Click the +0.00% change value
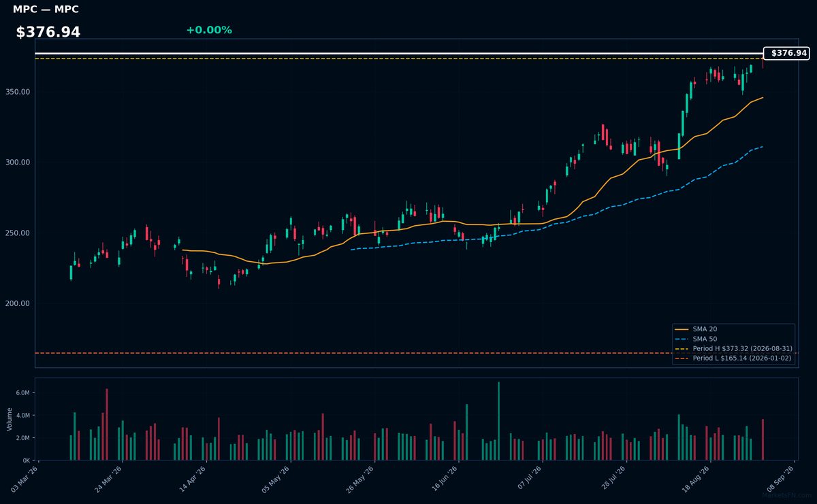The width and height of the screenshot is (817, 504). click(x=209, y=30)
